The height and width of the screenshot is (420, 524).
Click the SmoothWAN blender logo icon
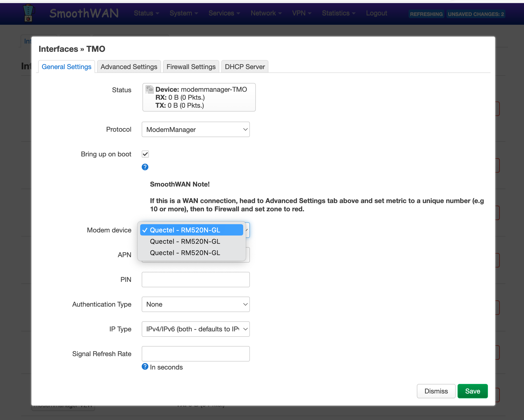(28, 13)
